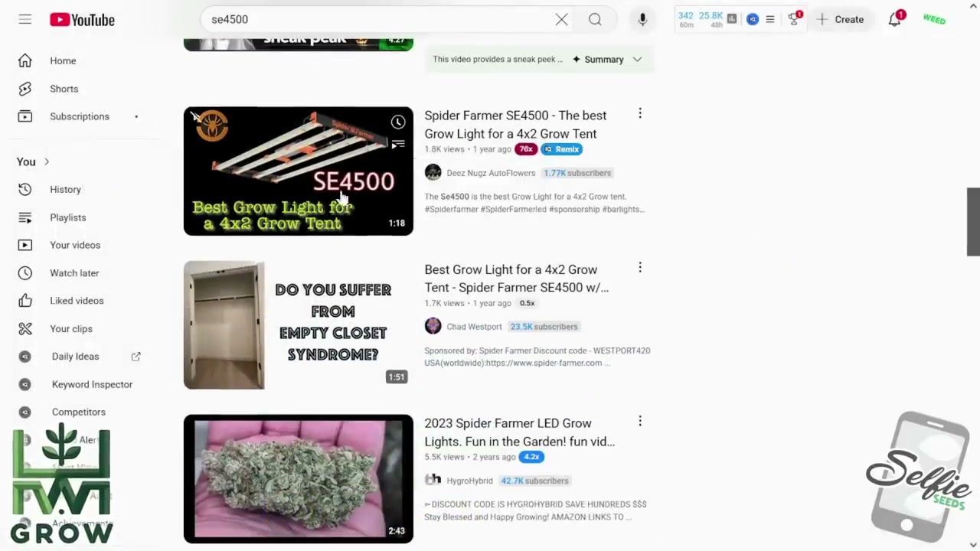Click the 25.8K views 48h stat
Viewport: 980px width, 551px height.
coord(711,19)
